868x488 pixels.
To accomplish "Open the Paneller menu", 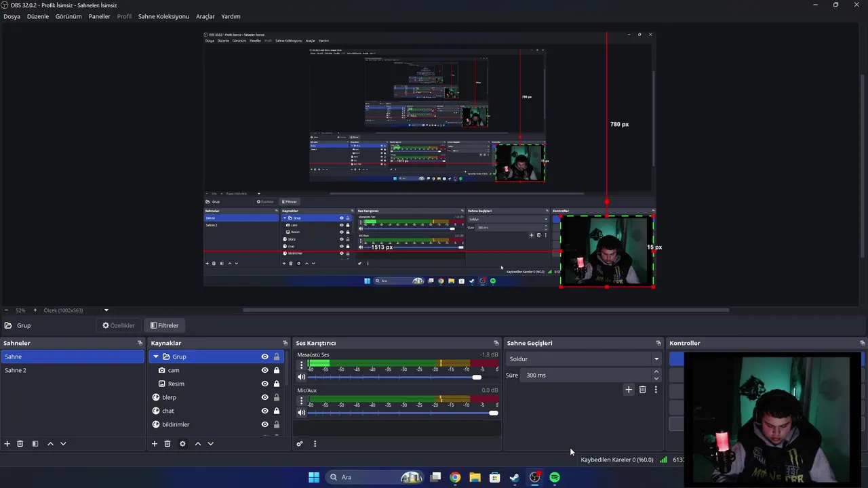I will click(100, 16).
